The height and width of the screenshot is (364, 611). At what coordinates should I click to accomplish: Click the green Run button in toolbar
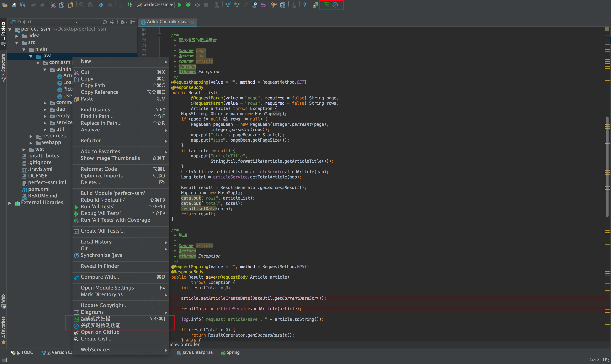[180, 5]
